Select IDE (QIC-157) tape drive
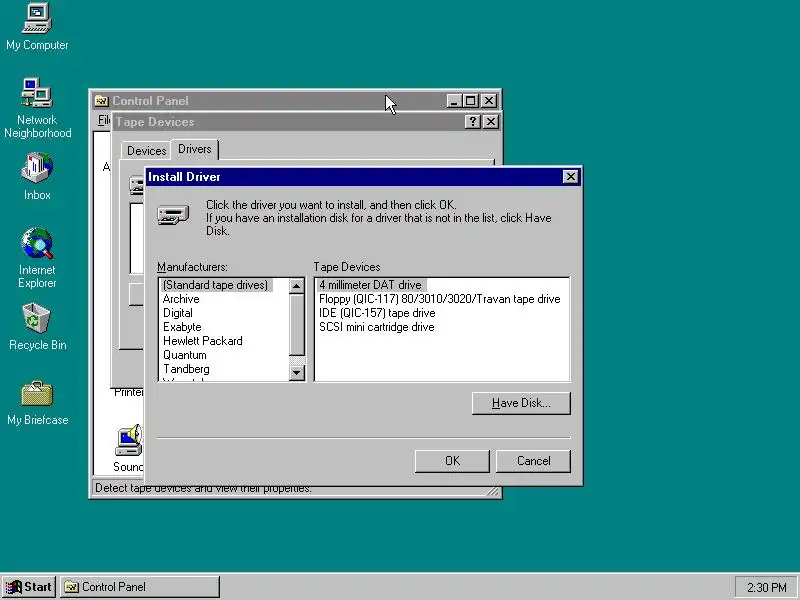Viewport: 800px width, 600px height. pyautogui.click(x=377, y=313)
